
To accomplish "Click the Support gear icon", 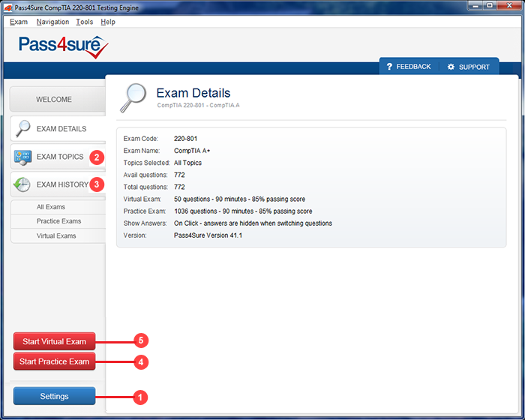I will [x=451, y=67].
